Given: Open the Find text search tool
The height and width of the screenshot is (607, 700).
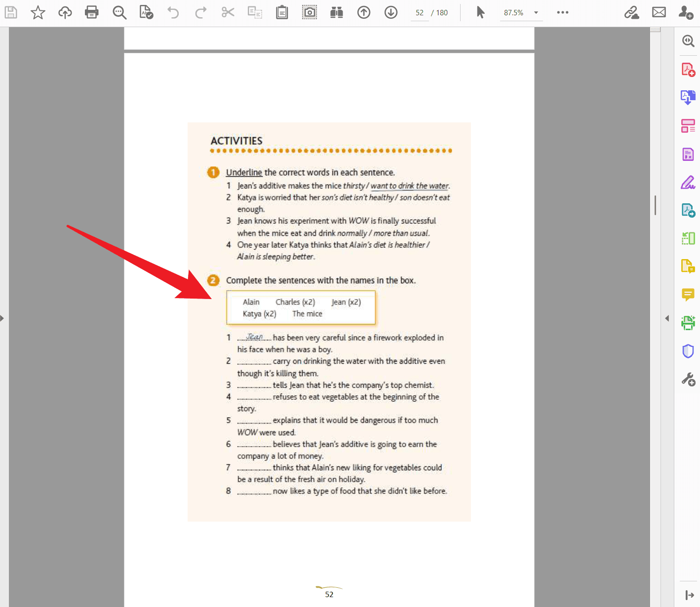Looking at the screenshot, I should [x=119, y=12].
